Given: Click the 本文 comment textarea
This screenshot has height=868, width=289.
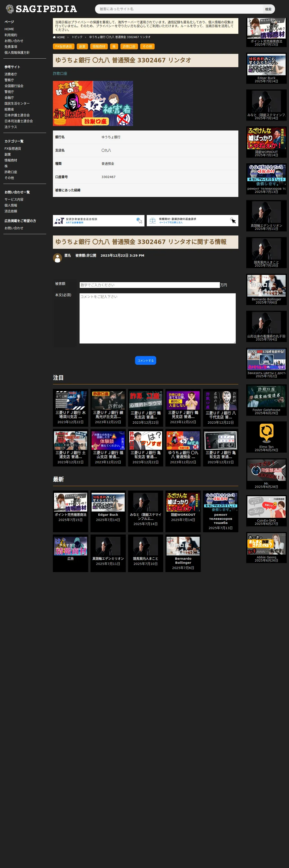Looking at the screenshot, I should pos(158,318).
